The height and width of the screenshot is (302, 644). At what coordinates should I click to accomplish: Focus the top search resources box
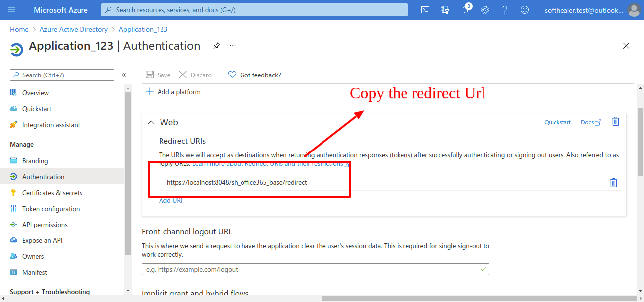click(254, 10)
